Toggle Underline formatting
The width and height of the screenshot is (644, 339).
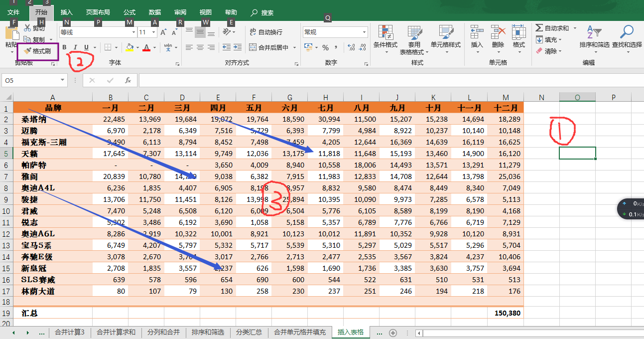pos(86,47)
